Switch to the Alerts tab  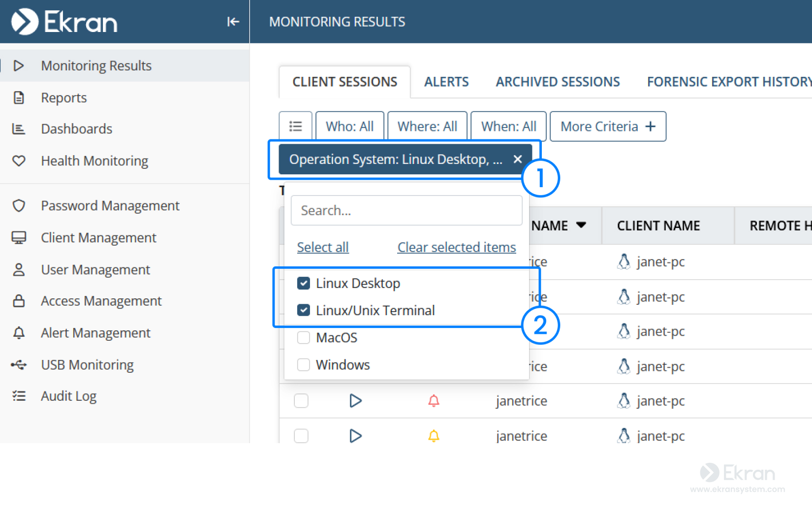coord(446,82)
